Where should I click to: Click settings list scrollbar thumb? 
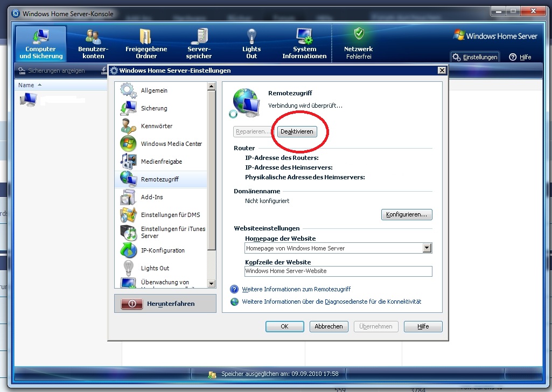[x=211, y=170]
